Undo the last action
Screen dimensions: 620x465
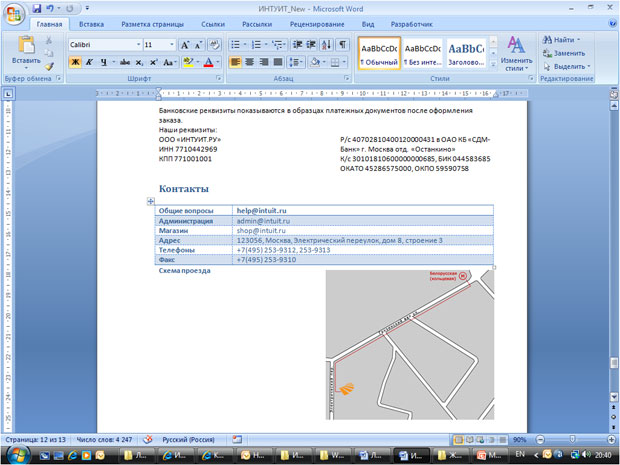[50, 8]
